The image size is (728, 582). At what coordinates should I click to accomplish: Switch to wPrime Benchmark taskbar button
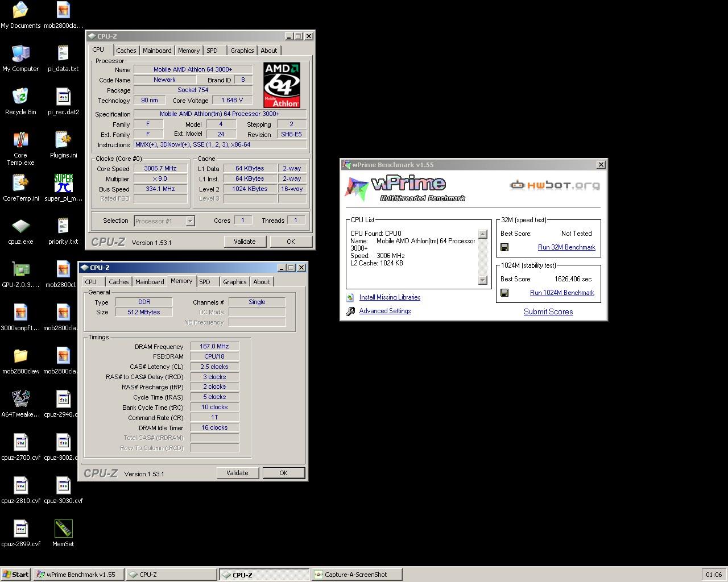click(x=78, y=575)
